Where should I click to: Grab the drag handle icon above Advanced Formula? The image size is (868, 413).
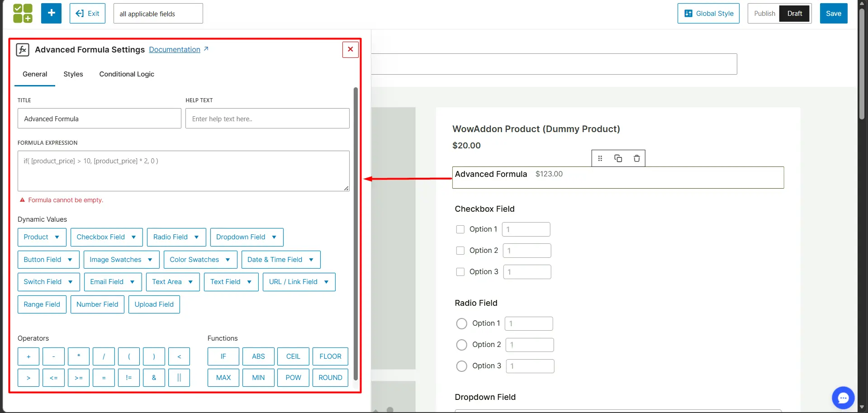click(600, 158)
